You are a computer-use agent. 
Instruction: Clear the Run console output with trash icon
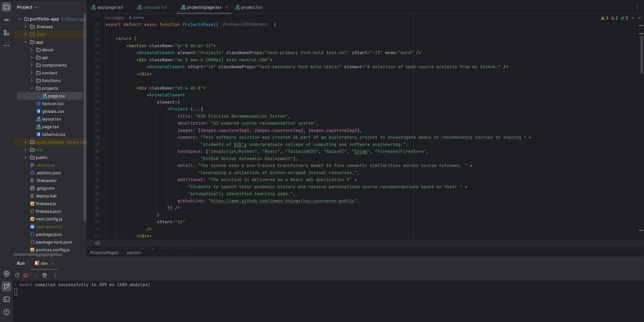(x=45, y=275)
